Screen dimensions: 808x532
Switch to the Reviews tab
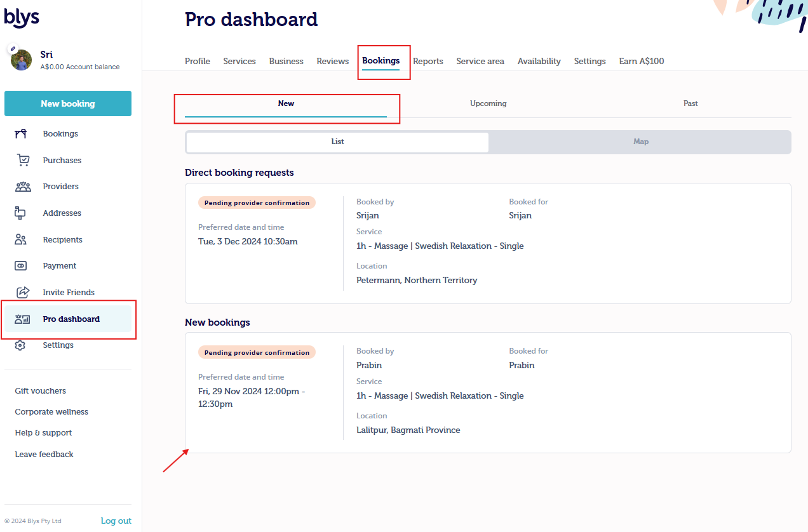tap(333, 62)
